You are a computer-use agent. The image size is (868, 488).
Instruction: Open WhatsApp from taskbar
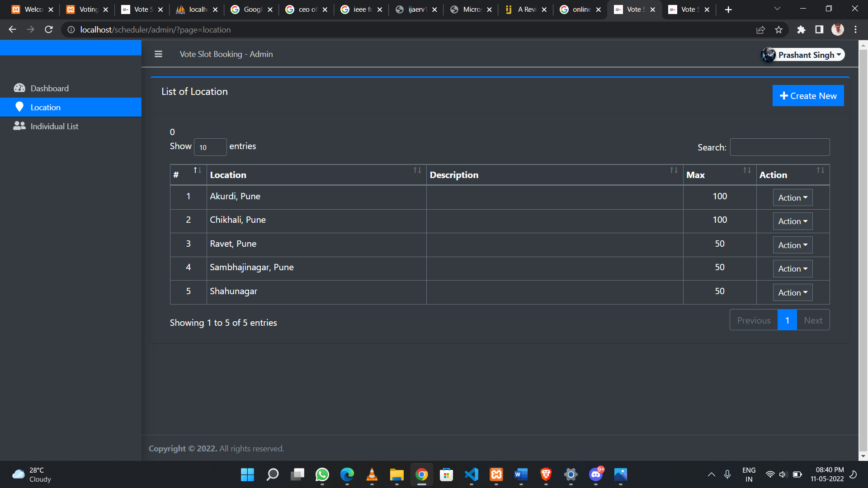[x=322, y=474]
